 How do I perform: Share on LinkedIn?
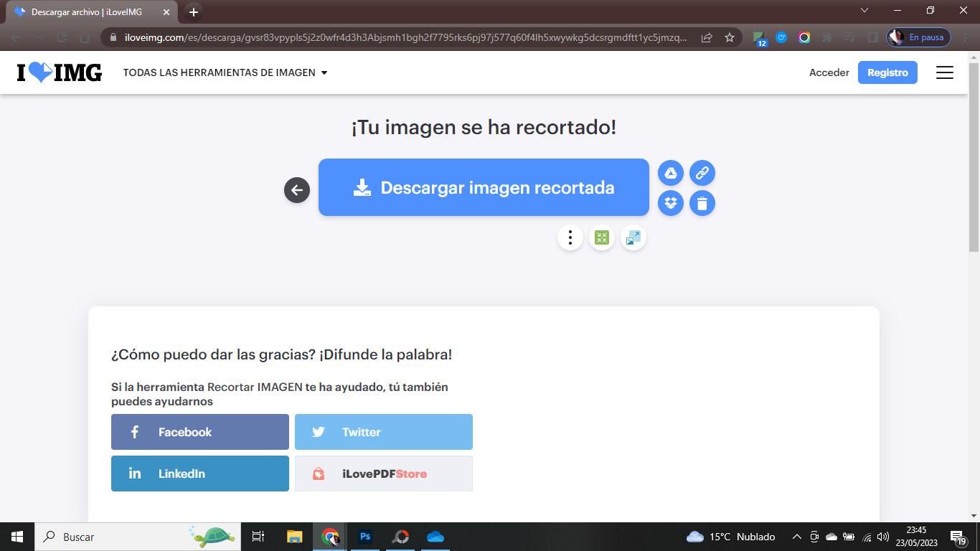click(200, 474)
